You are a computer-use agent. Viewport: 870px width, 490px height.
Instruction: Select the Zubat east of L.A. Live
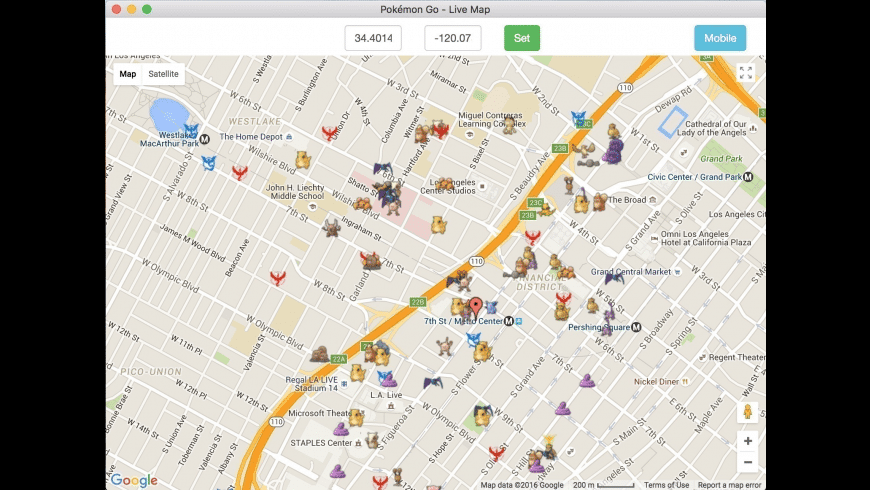click(x=433, y=382)
